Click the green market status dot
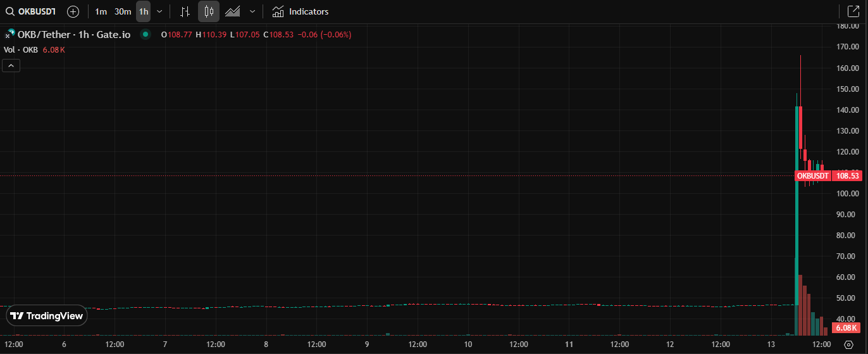This screenshot has width=868, height=354. (146, 34)
